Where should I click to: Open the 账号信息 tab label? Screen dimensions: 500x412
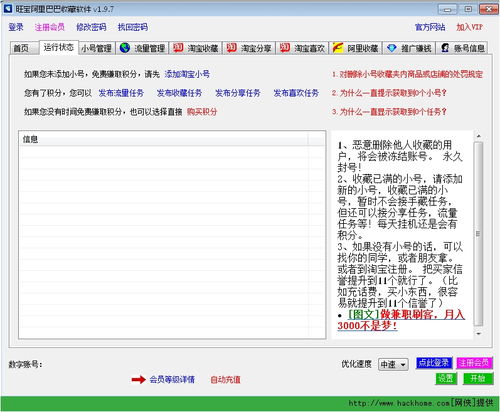tap(469, 48)
